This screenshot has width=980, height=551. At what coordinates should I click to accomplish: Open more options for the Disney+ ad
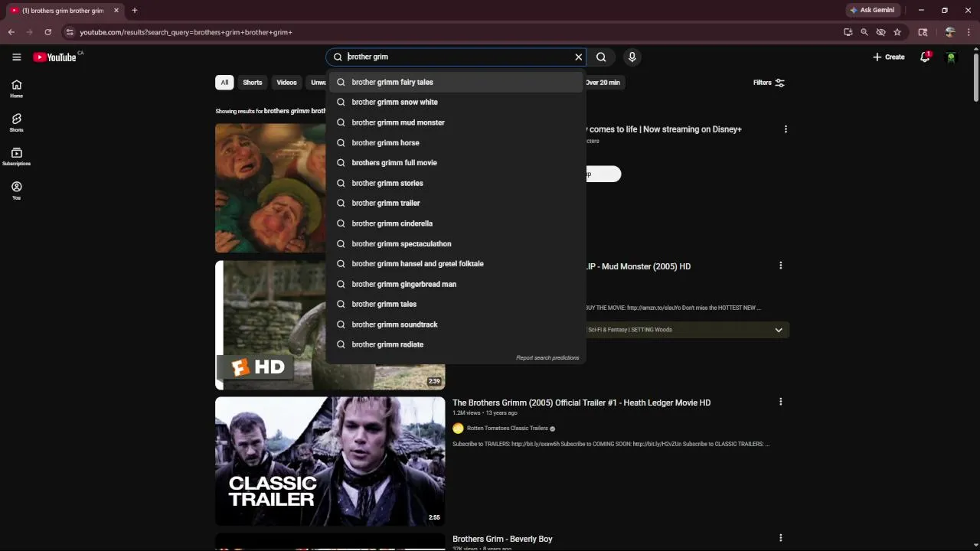[x=786, y=129]
